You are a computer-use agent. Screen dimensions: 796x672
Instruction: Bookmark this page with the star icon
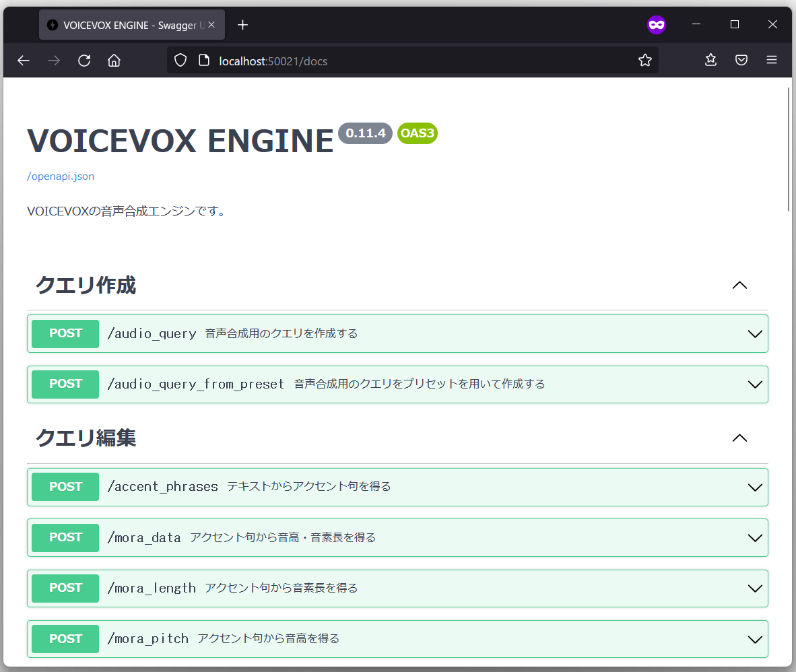coord(644,61)
